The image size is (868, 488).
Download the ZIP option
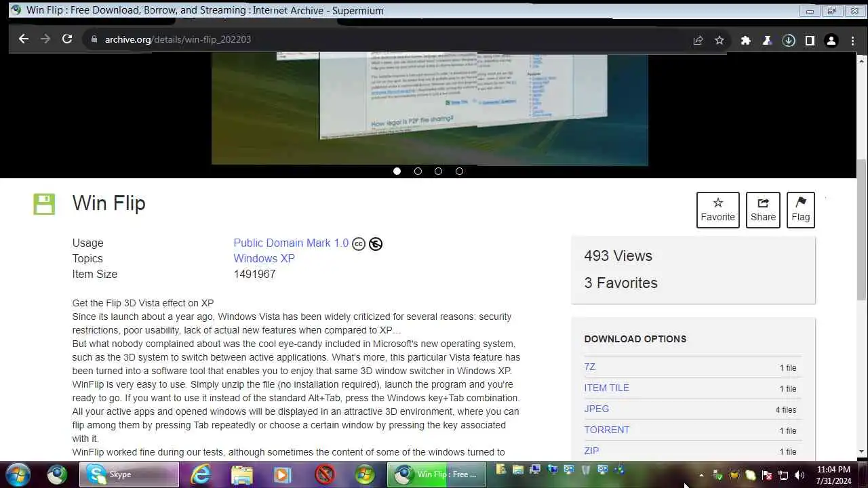[x=591, y=451]
